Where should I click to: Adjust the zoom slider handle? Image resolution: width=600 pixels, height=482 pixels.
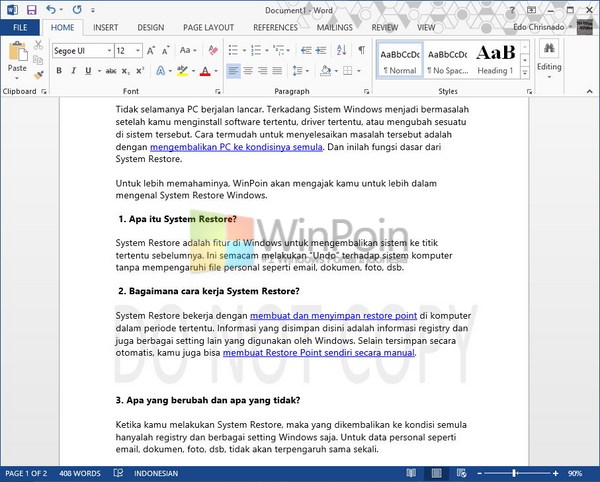tap(515, 473)
